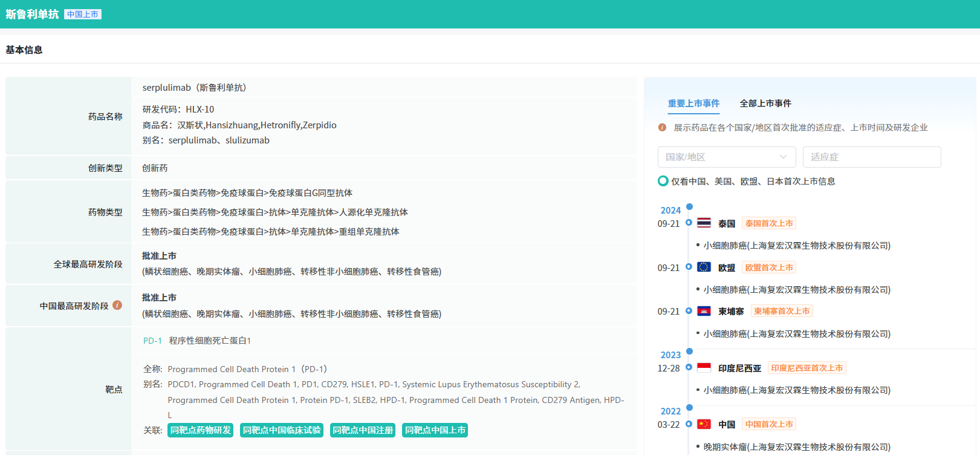Click the 同靶点药物研发 button
The height and width of the screenshot is (455, 980).
pyautogui.click(x=200, y=430)
